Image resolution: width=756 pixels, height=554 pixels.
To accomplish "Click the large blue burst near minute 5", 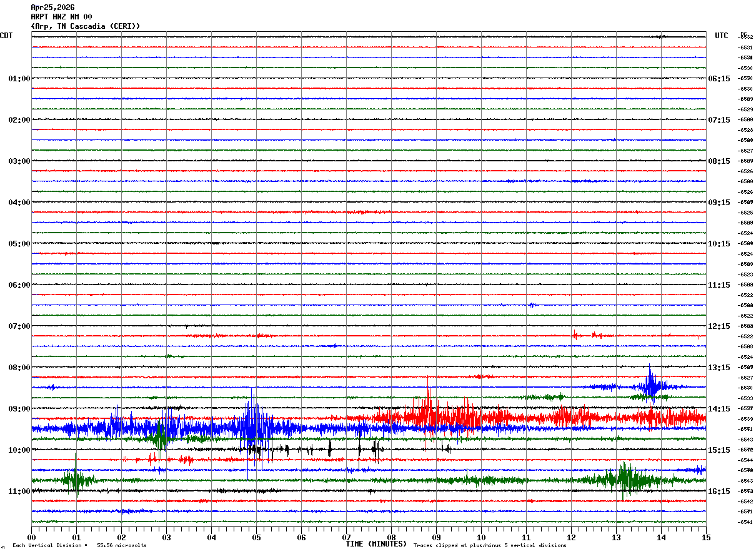I will (252, 425).
